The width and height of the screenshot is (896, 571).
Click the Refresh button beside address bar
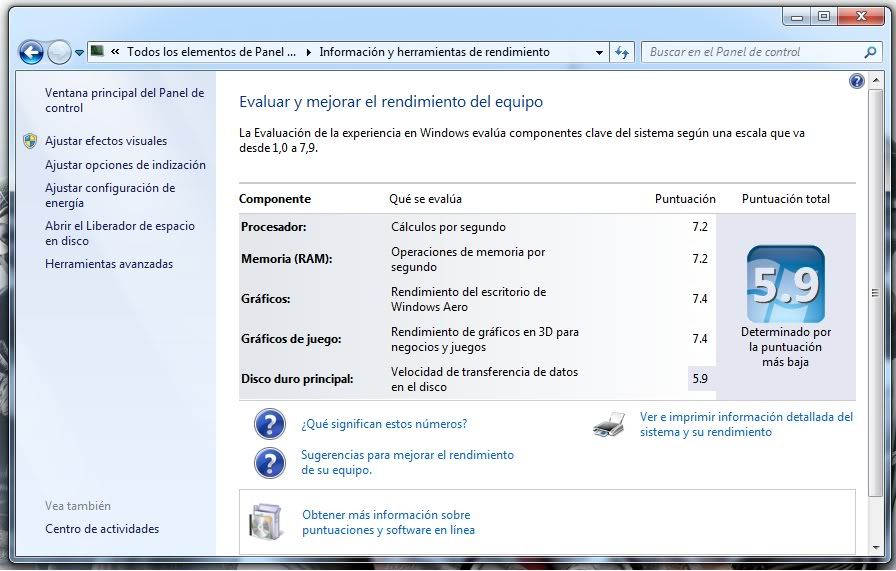(622, 53)
